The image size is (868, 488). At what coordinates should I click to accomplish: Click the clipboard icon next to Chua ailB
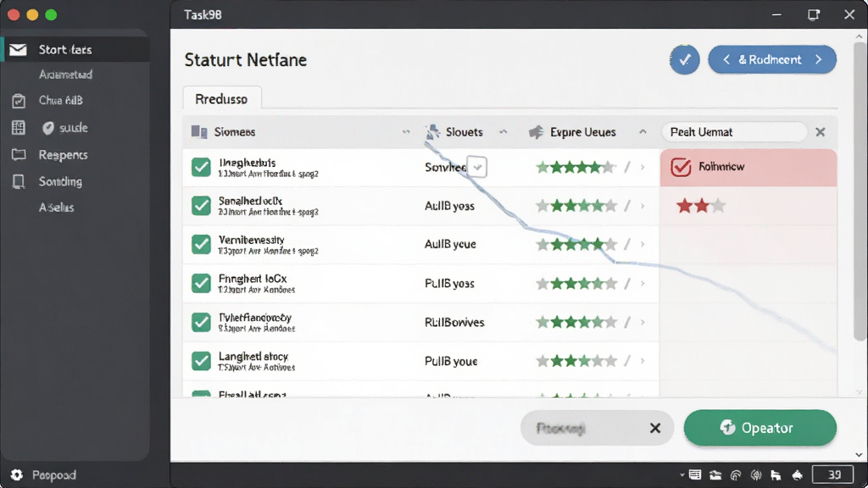click(x=19, y=101)
